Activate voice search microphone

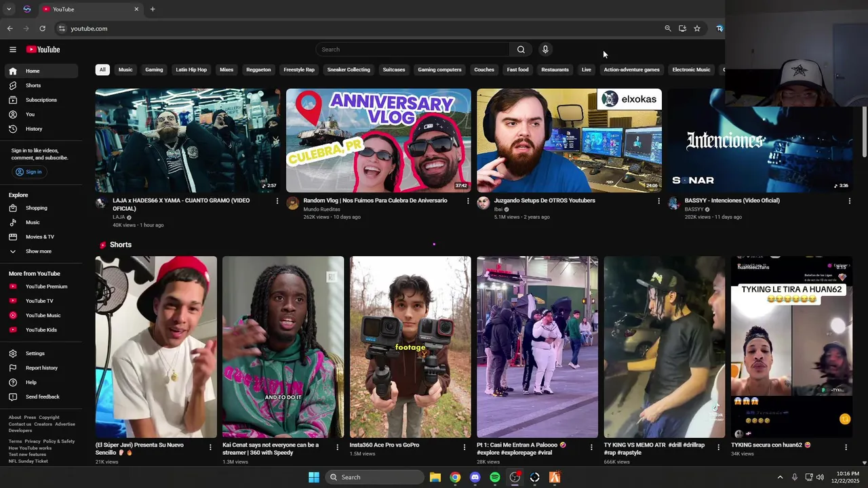click(545, 49)
